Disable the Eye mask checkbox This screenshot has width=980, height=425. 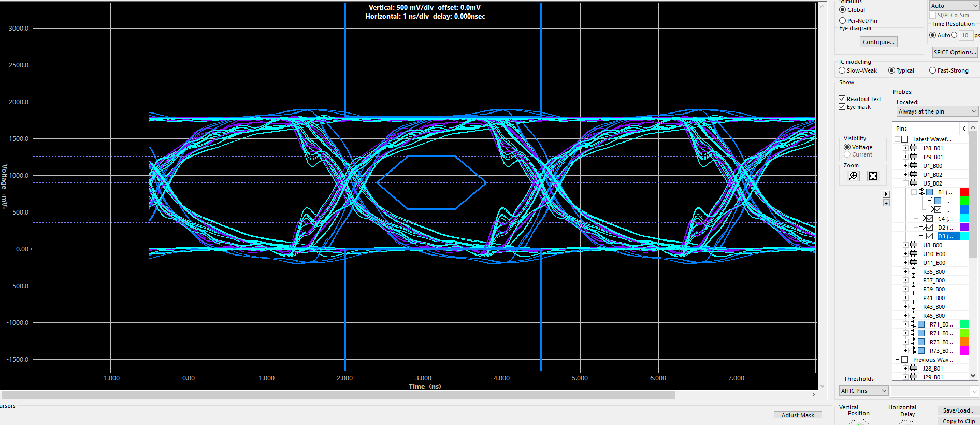842,107
